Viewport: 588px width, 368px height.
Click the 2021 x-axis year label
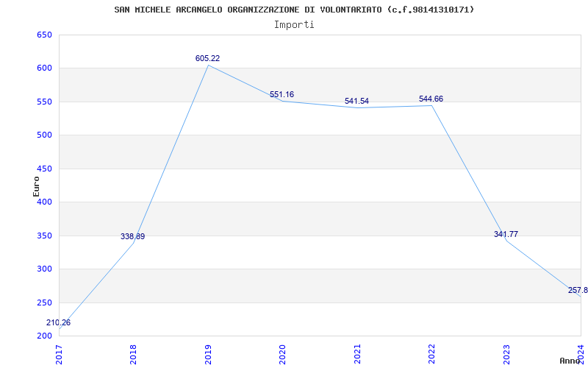pos(357,354)
